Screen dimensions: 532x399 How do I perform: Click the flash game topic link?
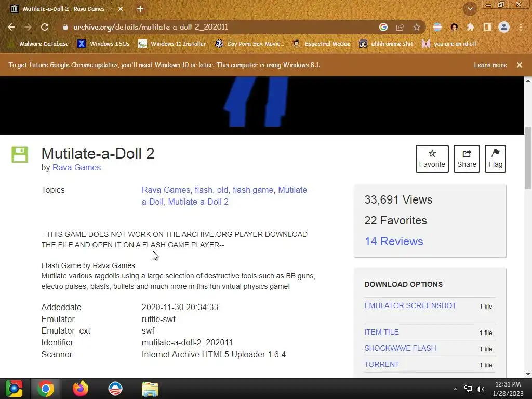[x=253, y=190]
